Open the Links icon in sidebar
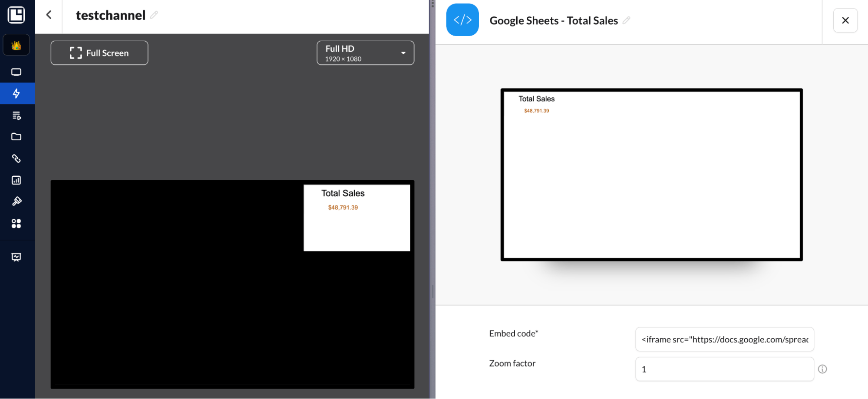This screenshot has width=868, height=399. tap(16, 158)
